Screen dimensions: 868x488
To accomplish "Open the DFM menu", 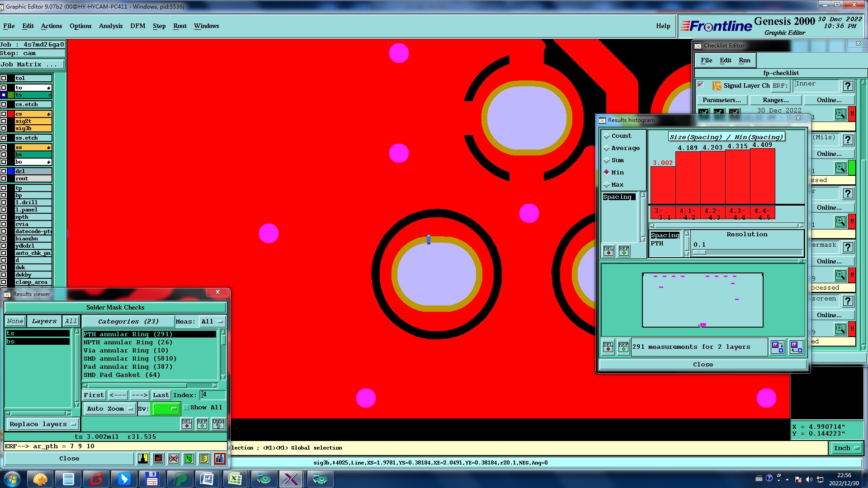I will pyautogui.click(x=137, y=26).
